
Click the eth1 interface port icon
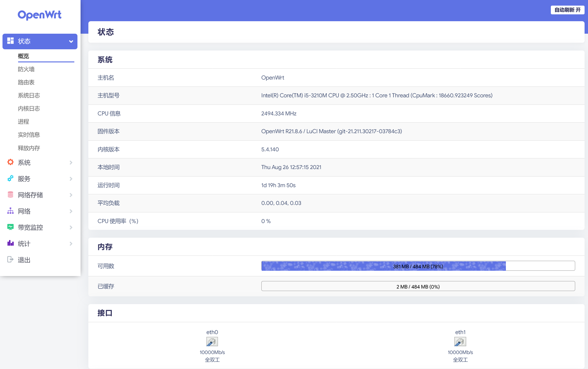[x=460, y=342]
